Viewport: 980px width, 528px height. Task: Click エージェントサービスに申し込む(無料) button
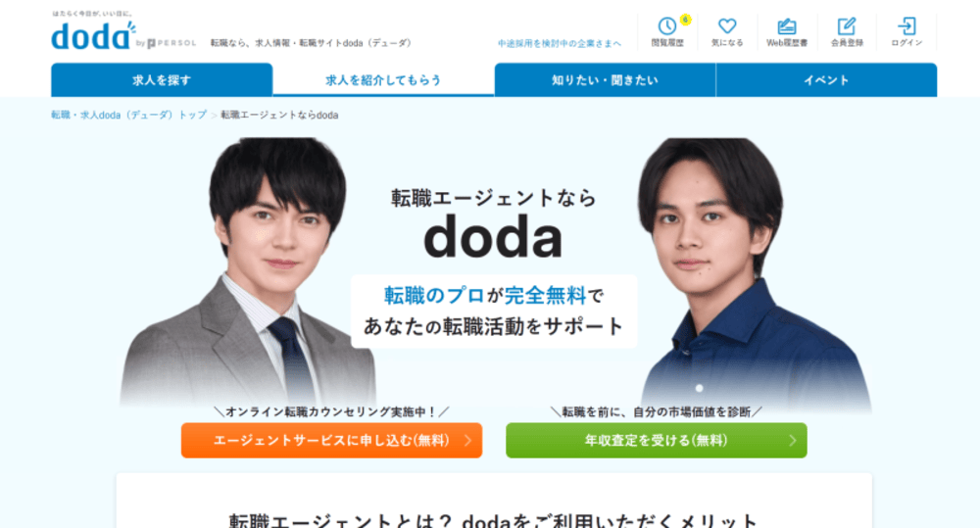click(332, 441)
